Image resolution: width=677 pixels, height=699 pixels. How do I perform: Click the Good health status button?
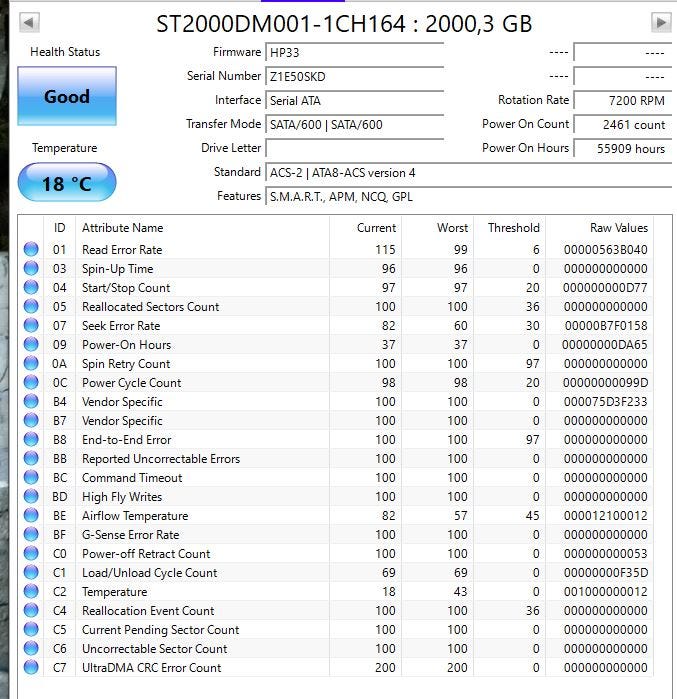point(67,96)
